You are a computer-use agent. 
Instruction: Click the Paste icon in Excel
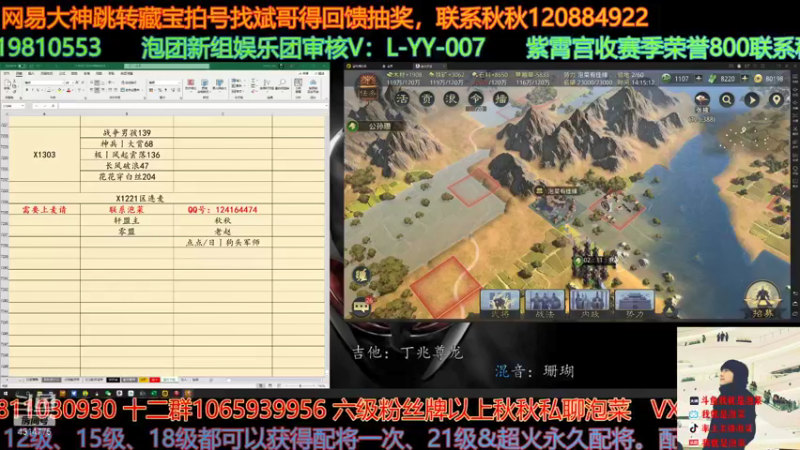coord(7,85)
